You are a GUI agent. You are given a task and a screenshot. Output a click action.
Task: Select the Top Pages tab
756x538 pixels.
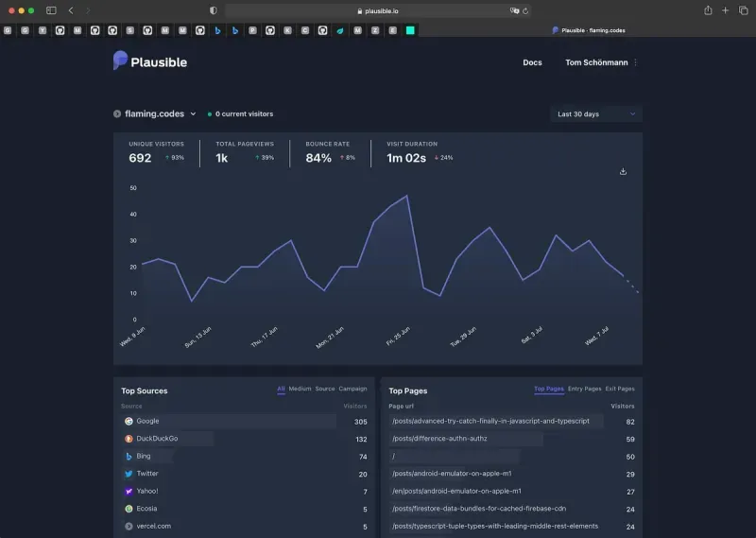549,389
